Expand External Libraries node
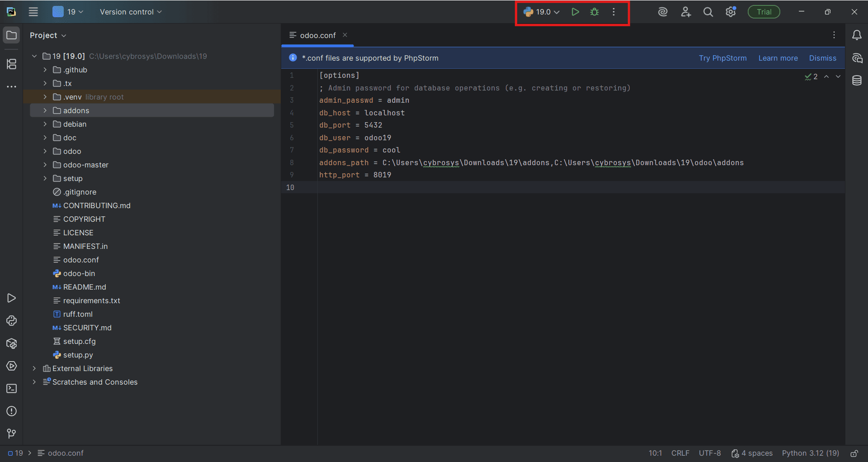 coord(34,368)
